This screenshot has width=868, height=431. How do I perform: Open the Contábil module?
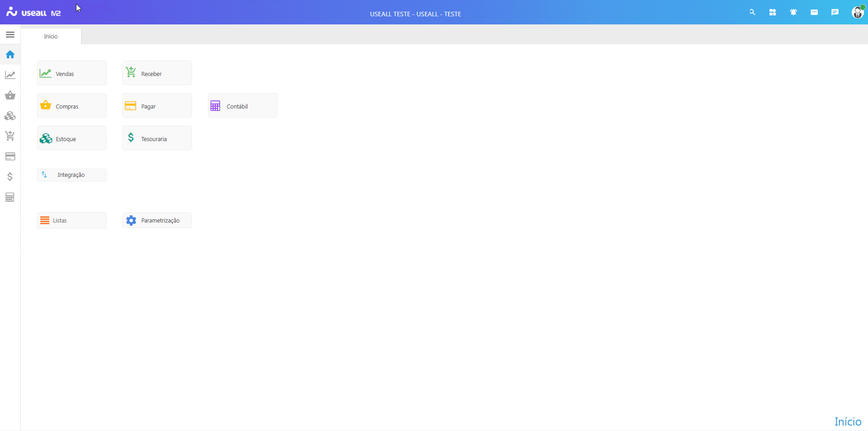242,106
